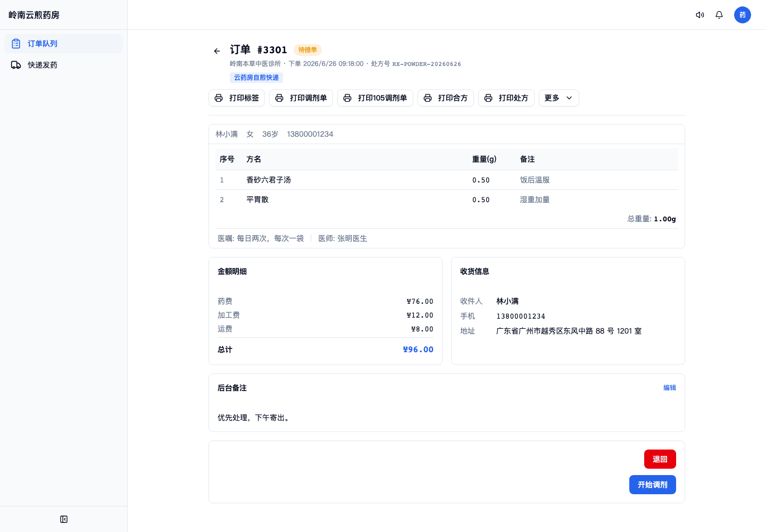The image size is (766, 532).
Task: Click the 云药房自煎快递 tag
Action: click(x=256, y=78)
